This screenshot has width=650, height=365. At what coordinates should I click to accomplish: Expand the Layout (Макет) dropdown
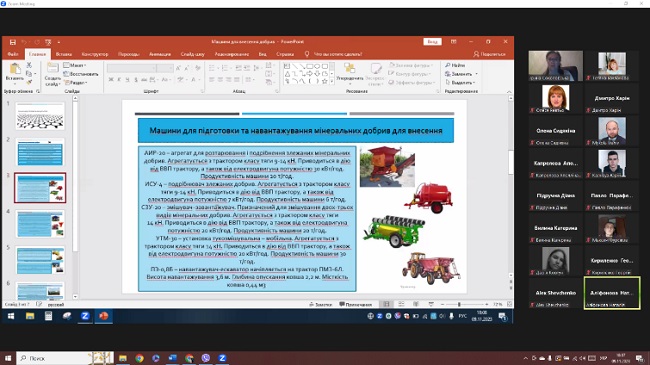tap(75, 66)
